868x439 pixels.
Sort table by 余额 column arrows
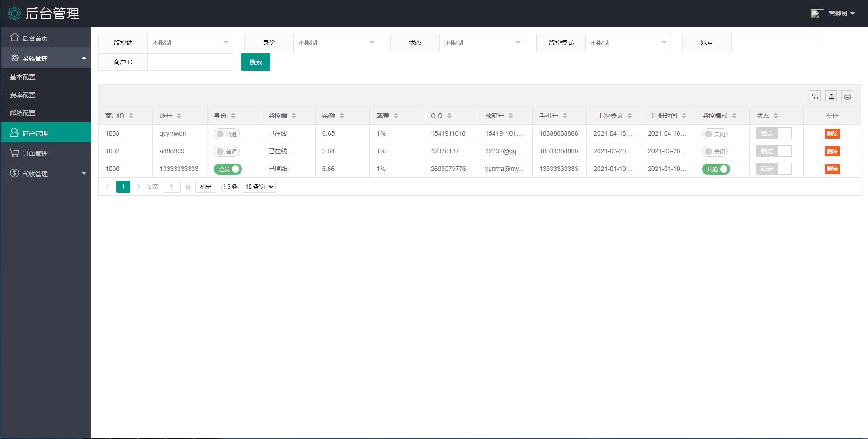pos(342,115)
